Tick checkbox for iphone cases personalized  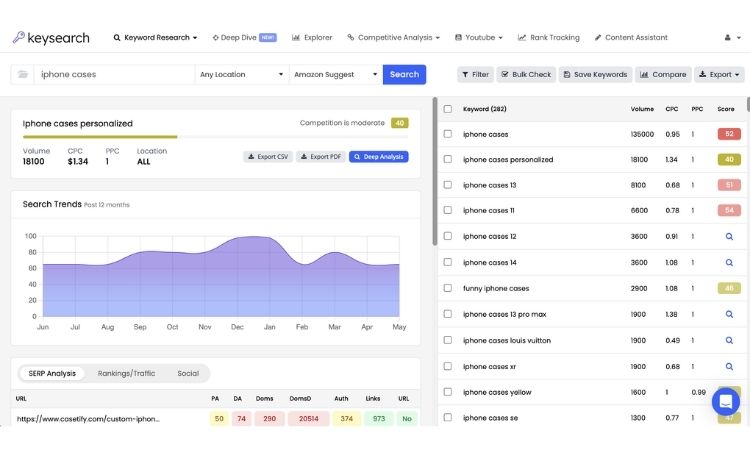448,159
